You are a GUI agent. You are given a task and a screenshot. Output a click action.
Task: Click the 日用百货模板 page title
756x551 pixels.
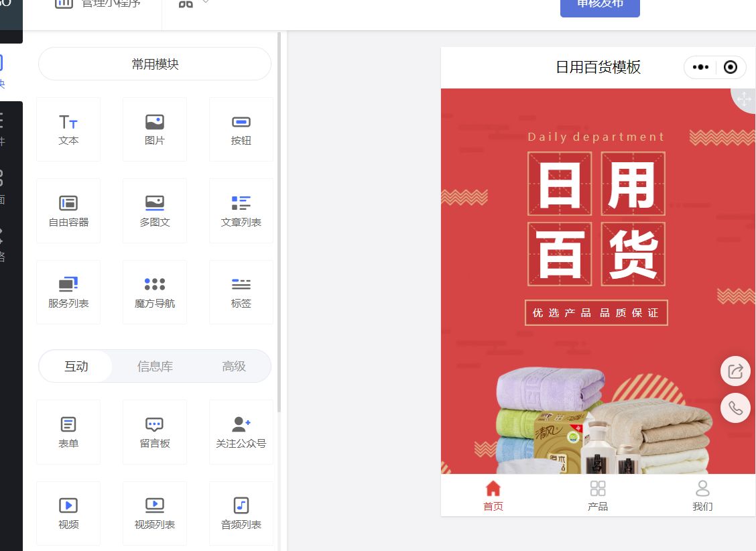[598, 67]
